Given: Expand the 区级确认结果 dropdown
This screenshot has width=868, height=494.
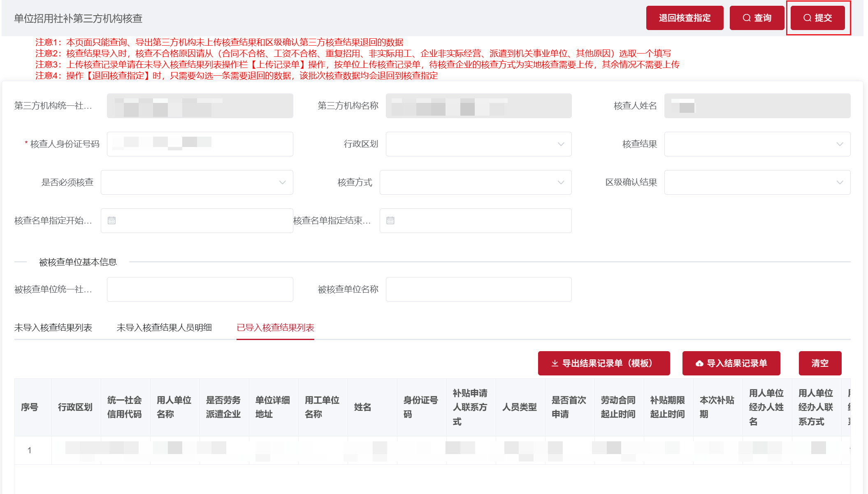Looking at the screenshot, I should (757, 182).
